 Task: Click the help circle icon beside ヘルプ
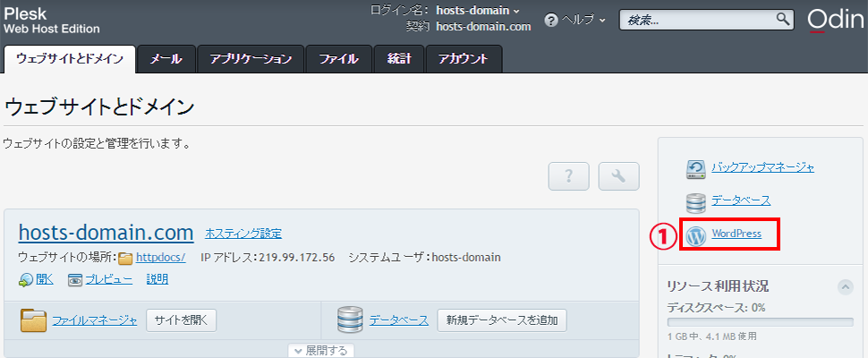550,20
